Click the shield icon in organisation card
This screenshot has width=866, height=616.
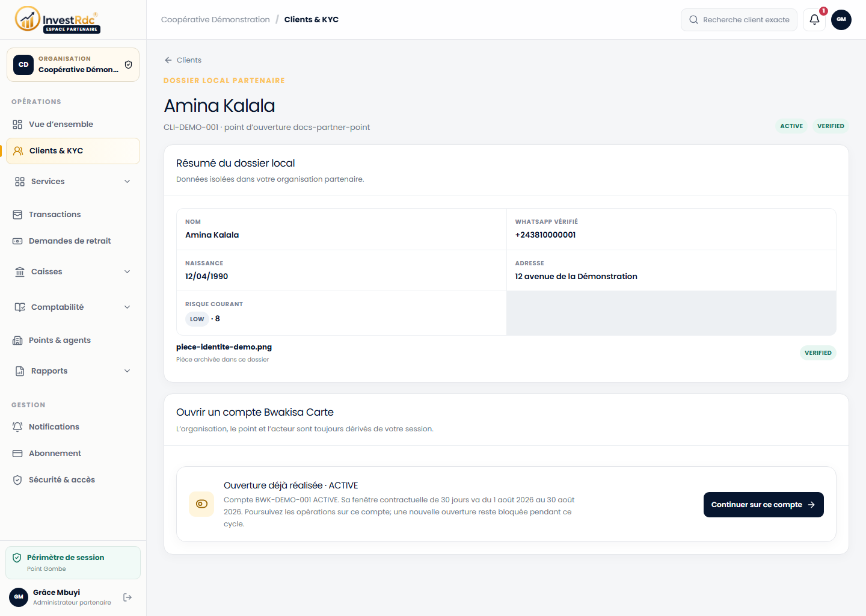128,65
